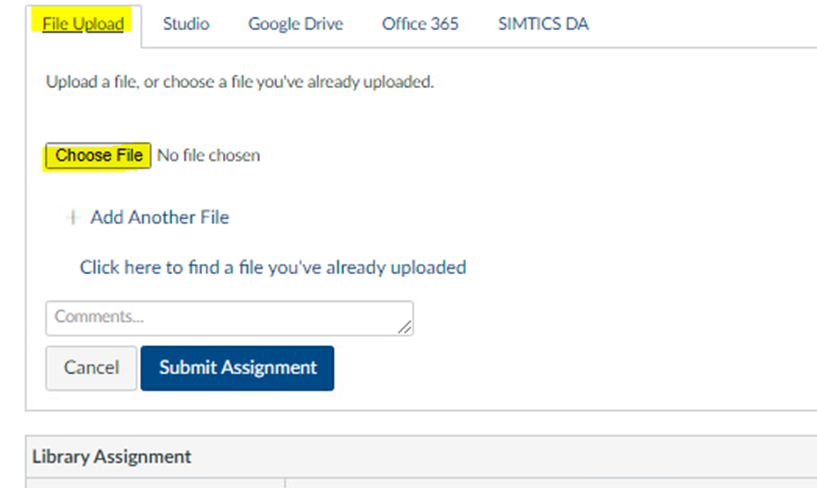Open the already uploaded files link
Viewport: 817px width, 488px height.
pyautogui.click(x=272, y=268)
